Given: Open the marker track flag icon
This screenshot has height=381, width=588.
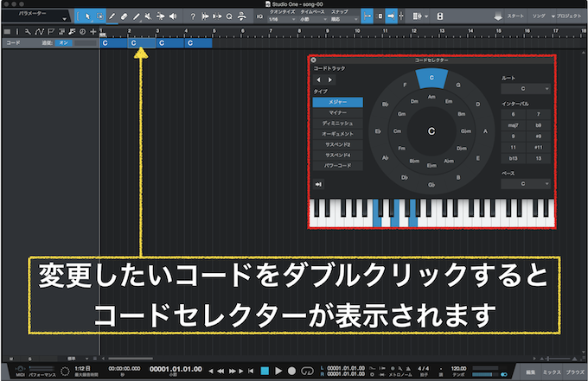Looking at the screenshot, I should [x=51, y=32].
